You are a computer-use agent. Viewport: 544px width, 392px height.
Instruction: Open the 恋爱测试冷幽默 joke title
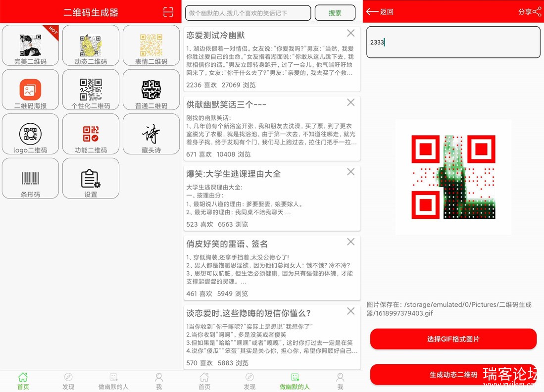pyautogui.click(x=215, y=35)
